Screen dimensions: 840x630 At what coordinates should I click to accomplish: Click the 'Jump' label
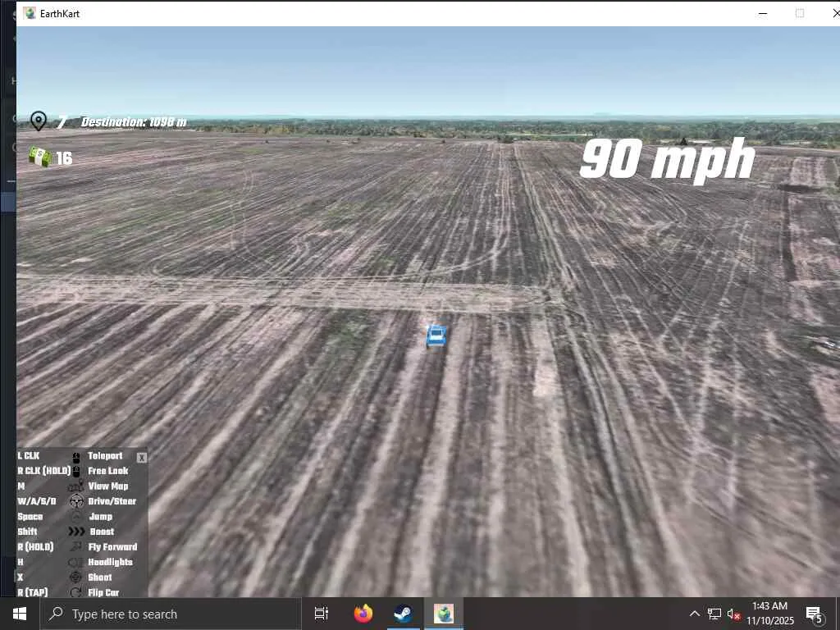point(101,517)
